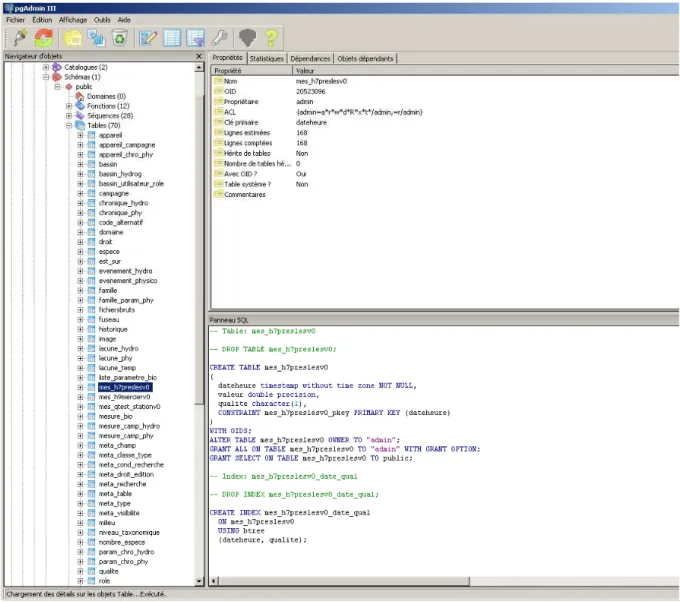
Task: Open the Aide menu
Action: tap(124, 20)
